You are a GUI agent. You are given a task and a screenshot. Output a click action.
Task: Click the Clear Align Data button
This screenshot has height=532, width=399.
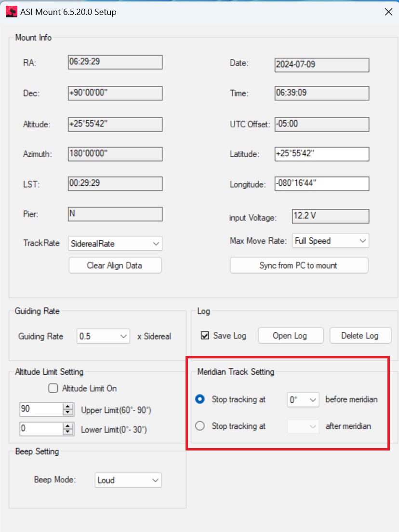[x=115, y=265]
